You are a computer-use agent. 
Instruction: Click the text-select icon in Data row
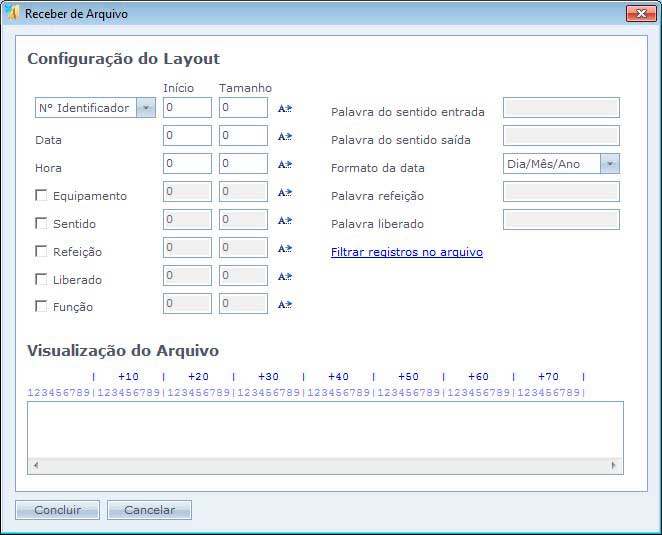point(284,136)
